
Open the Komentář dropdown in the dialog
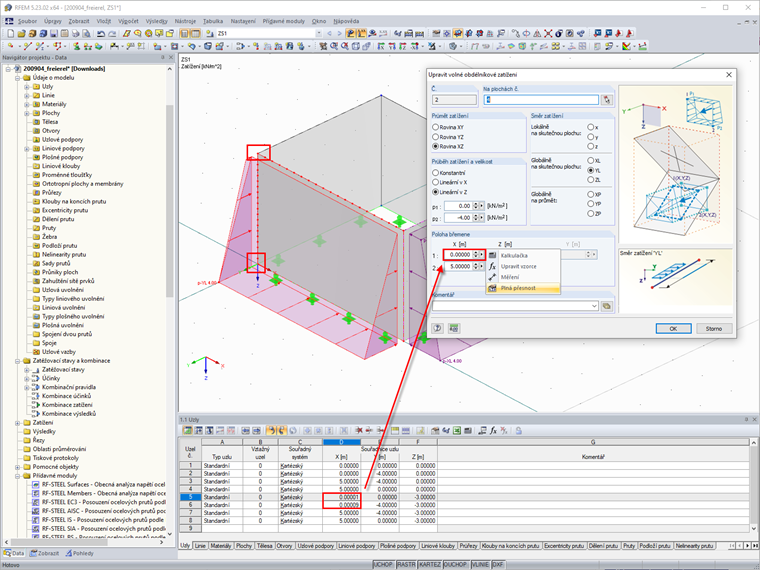point(594,306)
